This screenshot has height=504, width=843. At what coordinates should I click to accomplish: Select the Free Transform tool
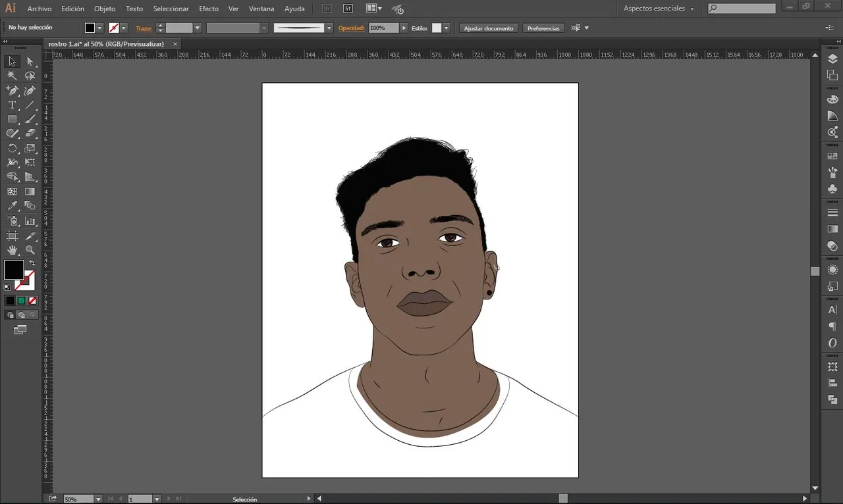pos(30,162)
